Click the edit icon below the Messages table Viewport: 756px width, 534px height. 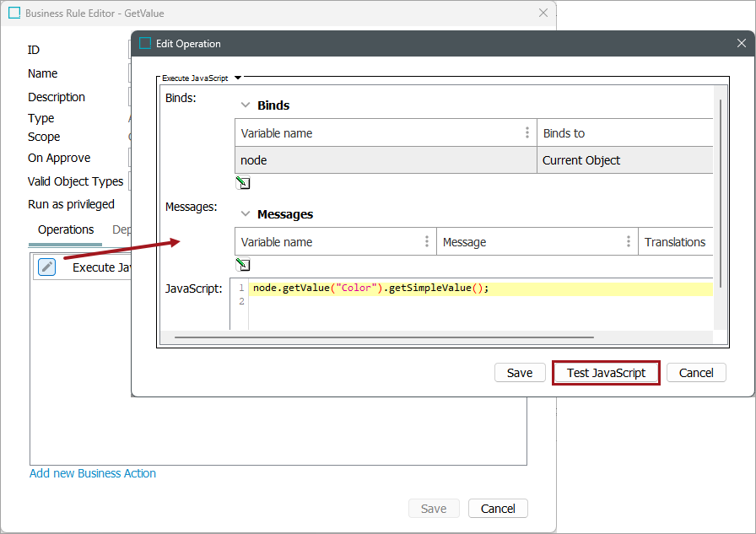(243, 264)
